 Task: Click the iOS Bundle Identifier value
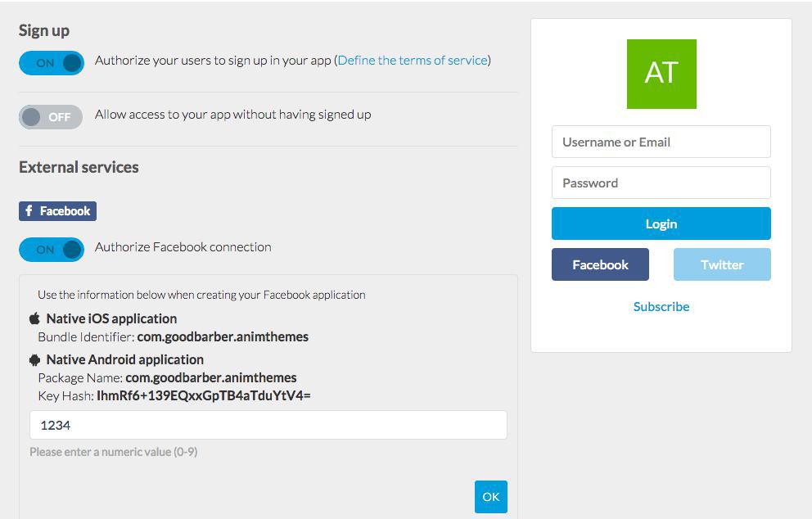point(223,336)
